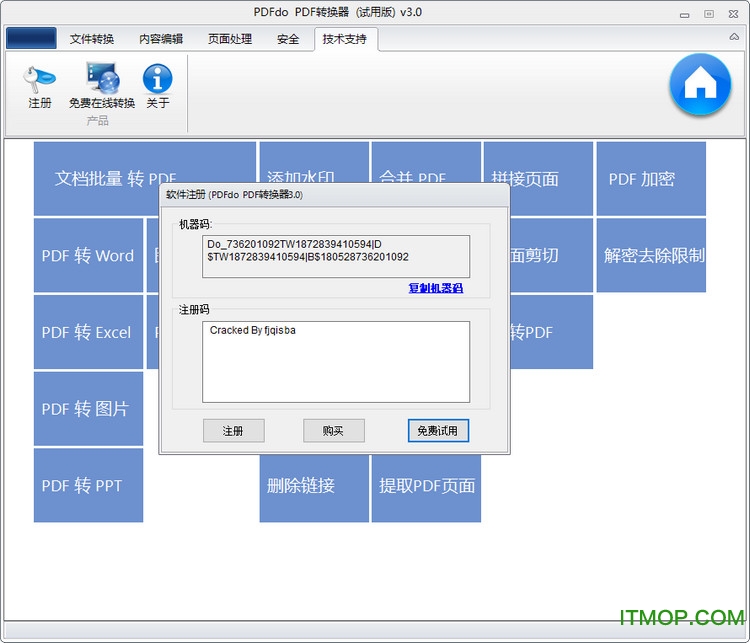The height and width of the screenshot is (643, 750).
Task: Switch to the 内容编辑 tab
Action: [161, 39]
